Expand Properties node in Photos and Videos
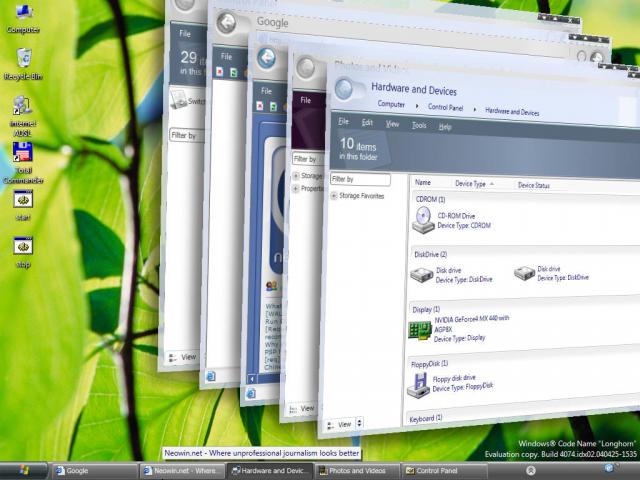This screenshot has height=480, width=640. point(296,189)
